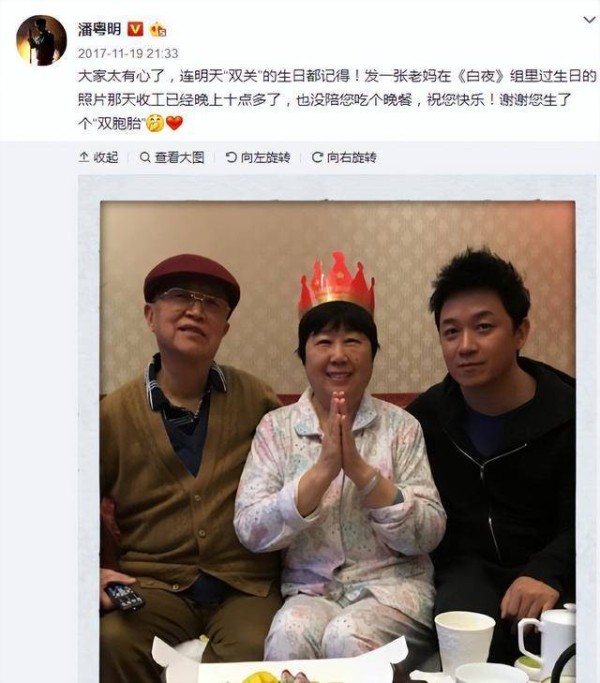The height and width of the screenshot is (683, 600).
Task: Click the giggling face emoji in post
Action: (x=155, y=123)
